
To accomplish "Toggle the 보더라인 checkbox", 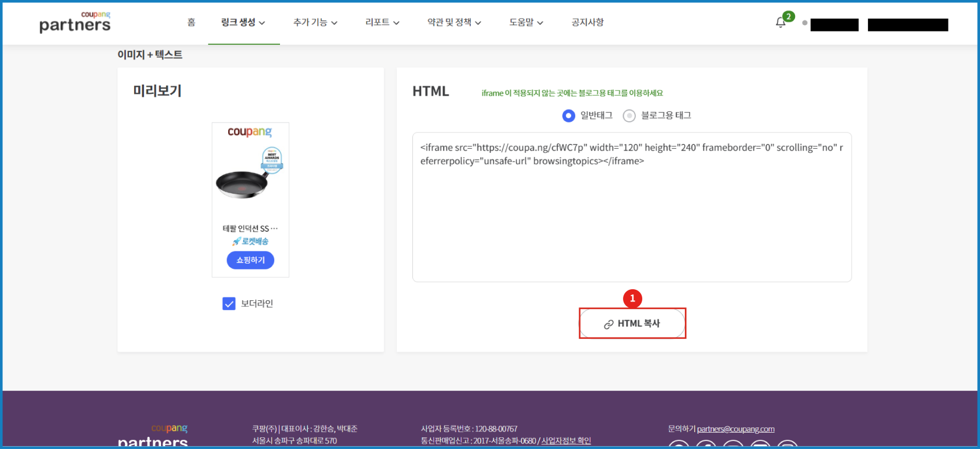I will pyautogui.click(x=229, y=304).
